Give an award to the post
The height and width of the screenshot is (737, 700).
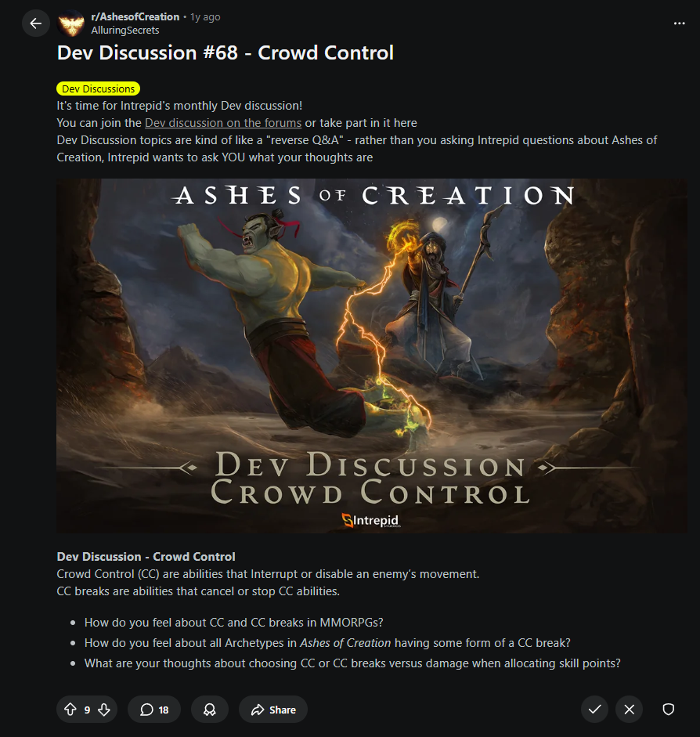pyautogui.click(x=210, y=710)
